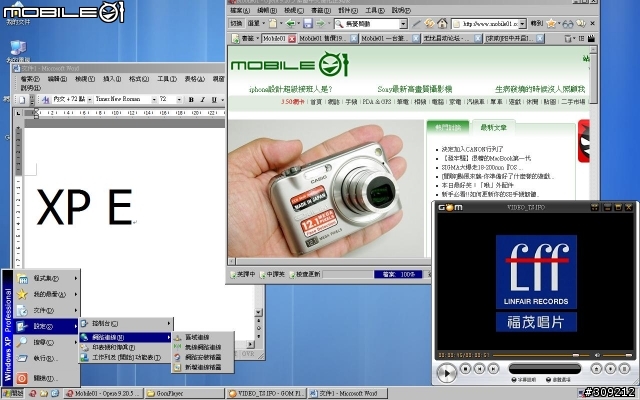640x400 pixels.
Task: Click the stop button in GOM Player
Action: pyautogui.click(x=465, y=369)
